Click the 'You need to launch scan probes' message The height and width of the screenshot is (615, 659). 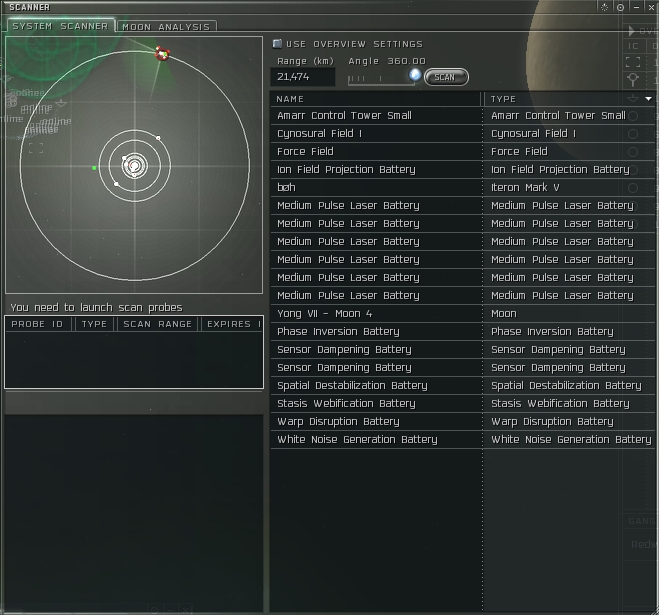[96, 308]
